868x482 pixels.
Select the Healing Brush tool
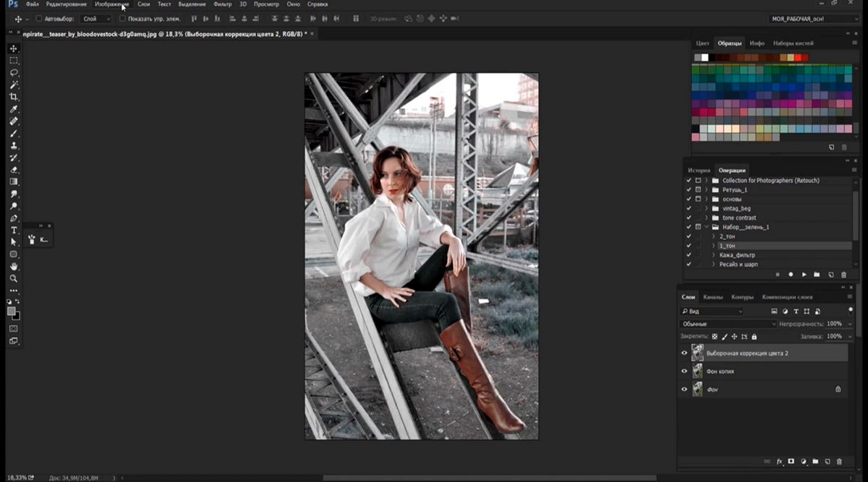[x=14, y=121]
